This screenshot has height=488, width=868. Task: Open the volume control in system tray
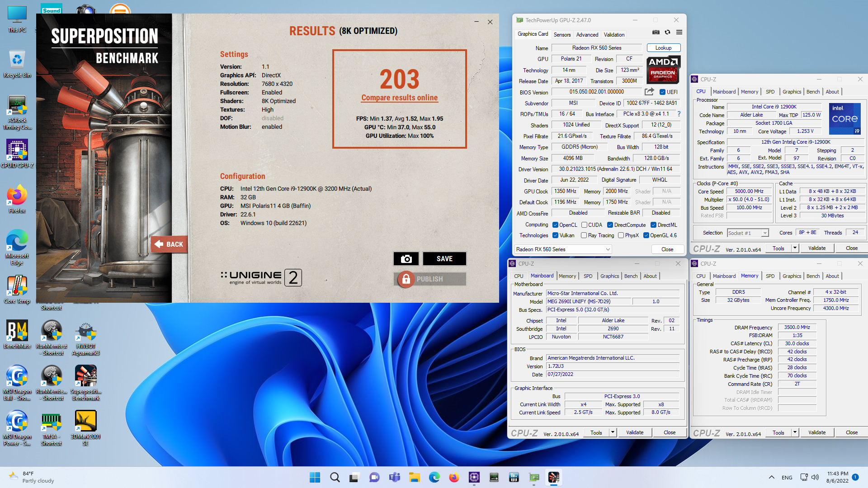pos(815,477)
